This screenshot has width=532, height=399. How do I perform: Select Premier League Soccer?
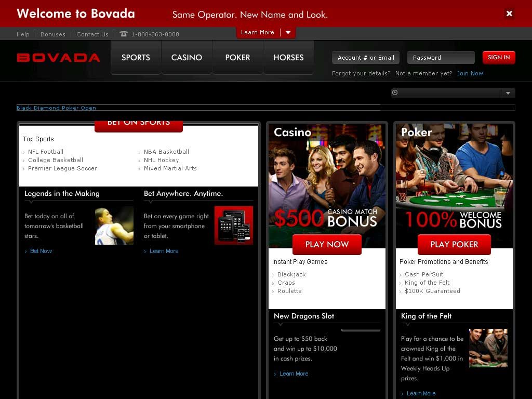(63, 168)
